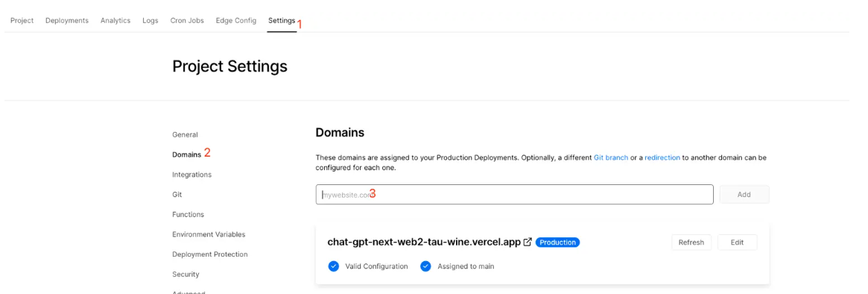
Task: Refresh the vercel.app domain status
Action: [691, 243]
